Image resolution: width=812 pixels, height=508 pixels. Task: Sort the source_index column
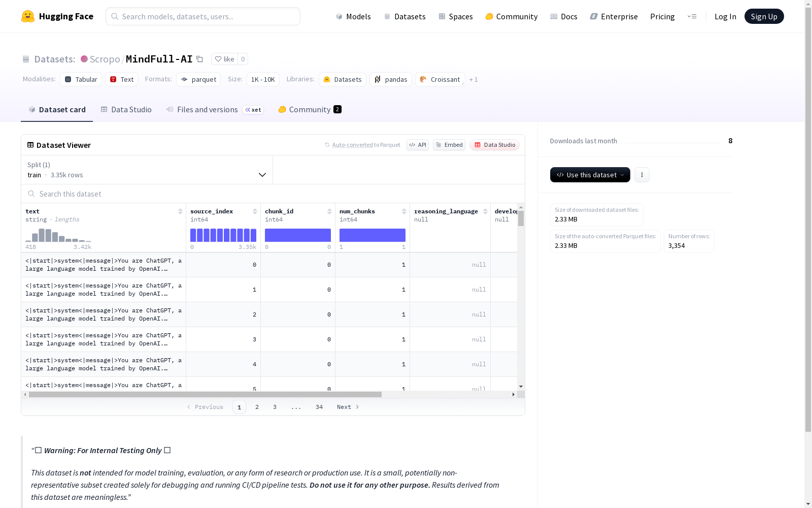pyautogui.click(x=255, y=211)
